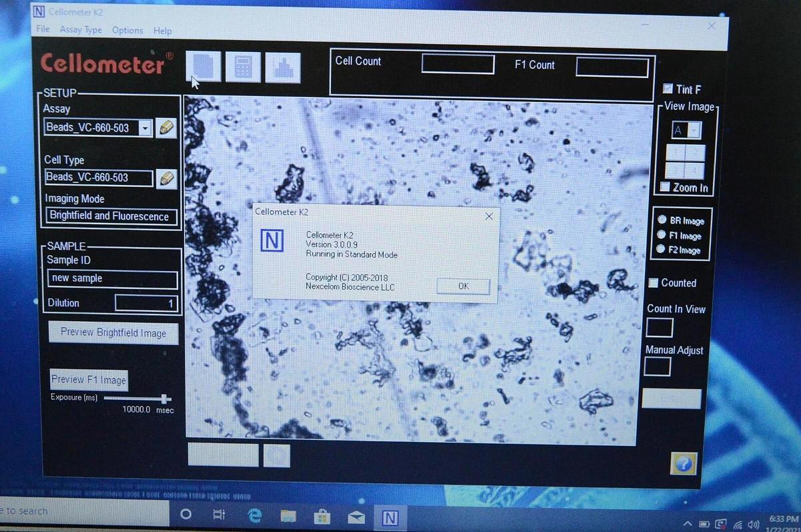
Task: Open the Help menu
Action: [x=162, y=31]
